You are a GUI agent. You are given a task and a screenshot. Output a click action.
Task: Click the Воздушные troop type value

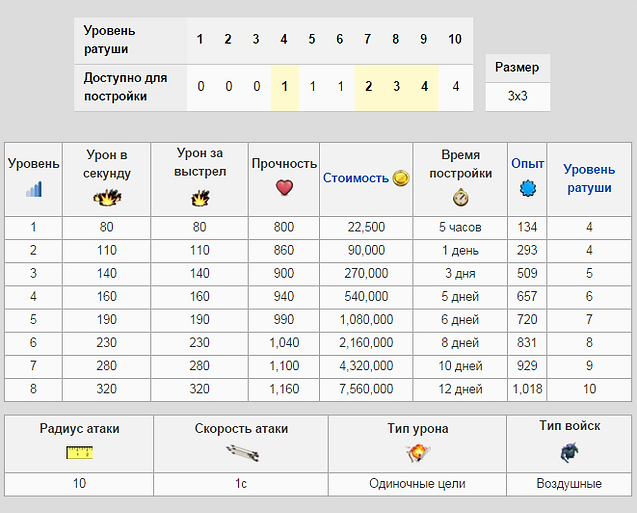(569, 484)
